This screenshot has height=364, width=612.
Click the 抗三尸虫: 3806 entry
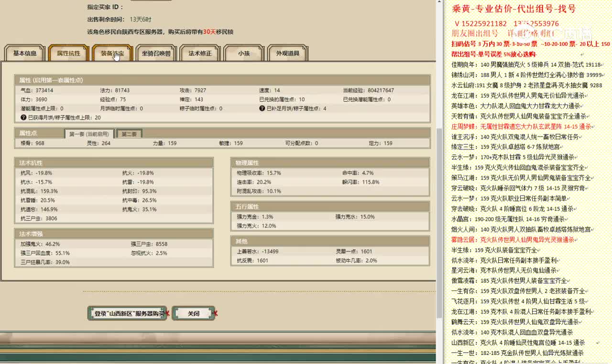point(39,218)
